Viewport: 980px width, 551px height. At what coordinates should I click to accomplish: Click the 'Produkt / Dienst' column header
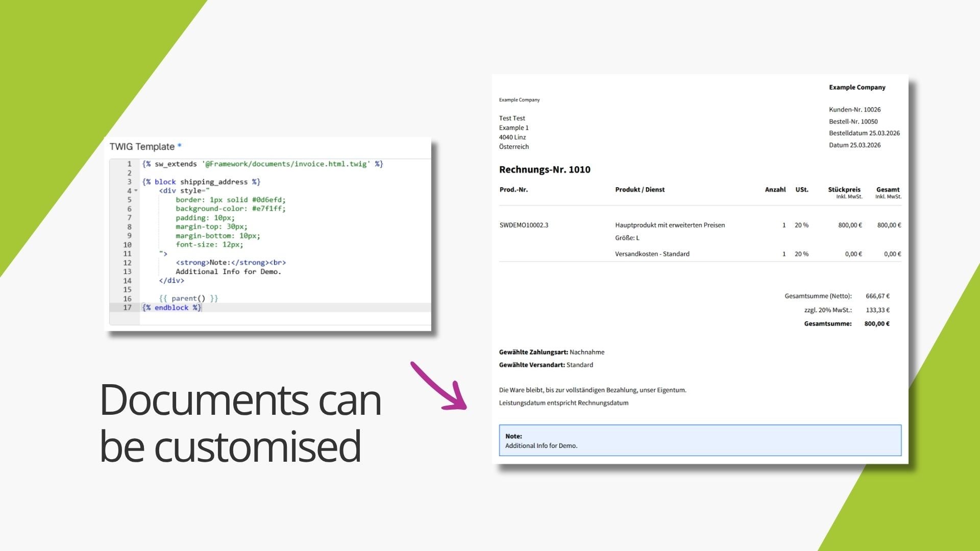click(640, 190)
